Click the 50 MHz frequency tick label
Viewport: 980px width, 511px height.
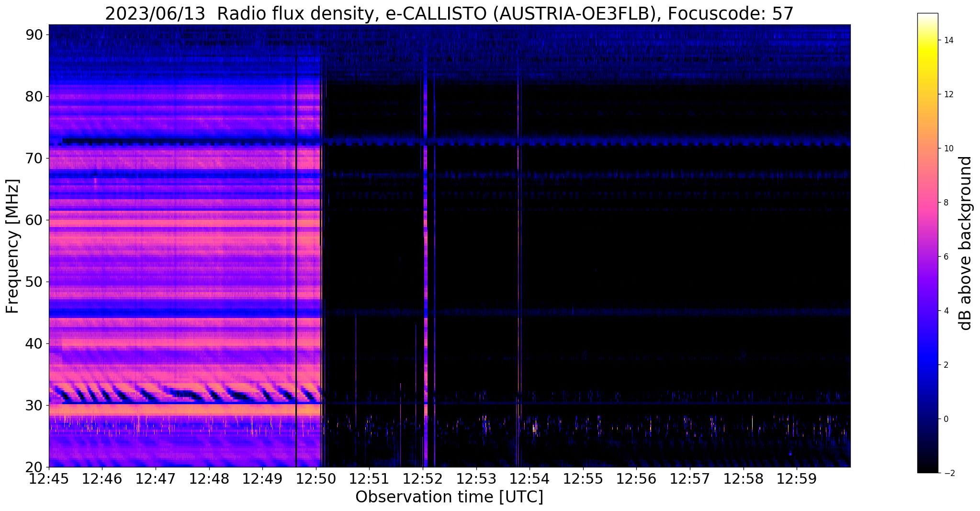pyautogui.click(x=35, y=282)
